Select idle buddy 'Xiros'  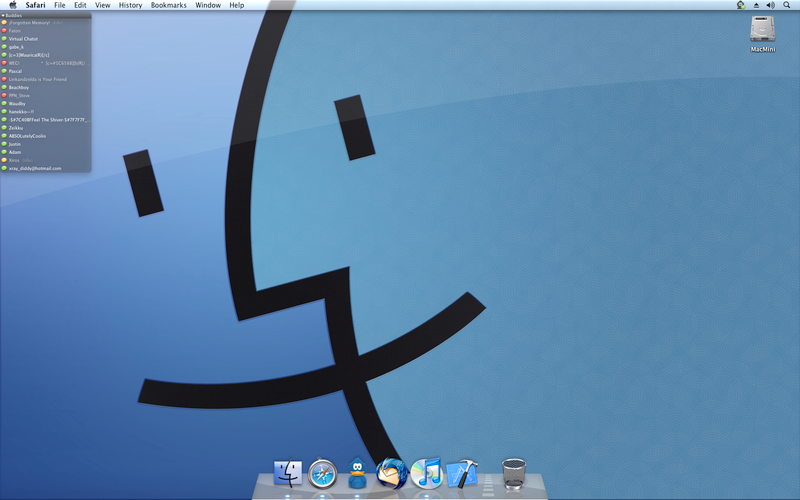(46, 160)
